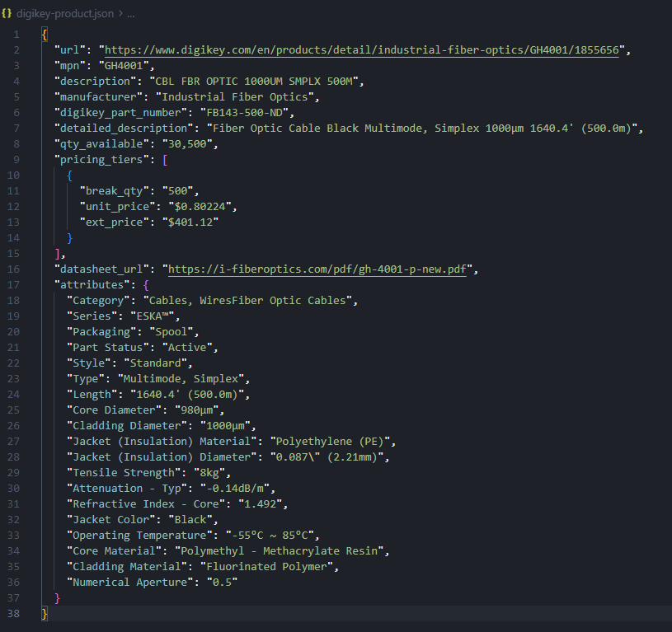
Task: Click the JSON file icon in the breadcrumb
Action: coord(8,13)
